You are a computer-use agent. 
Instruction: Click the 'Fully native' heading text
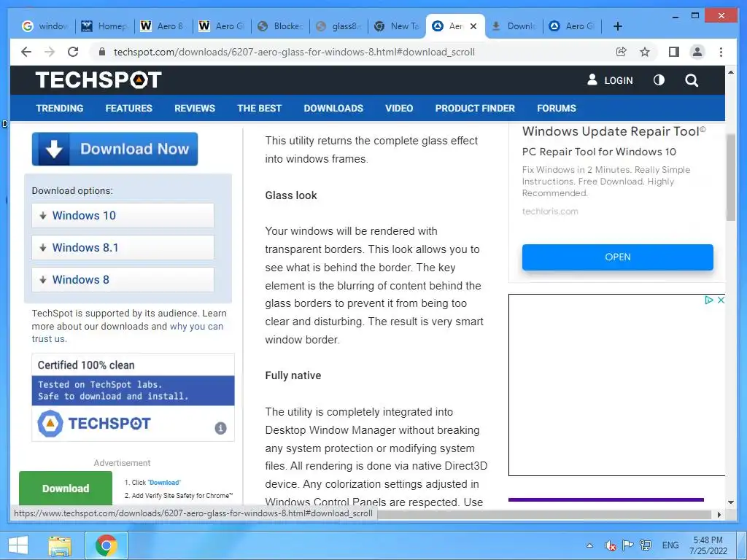pyautogui.click(x=293, y=376)
